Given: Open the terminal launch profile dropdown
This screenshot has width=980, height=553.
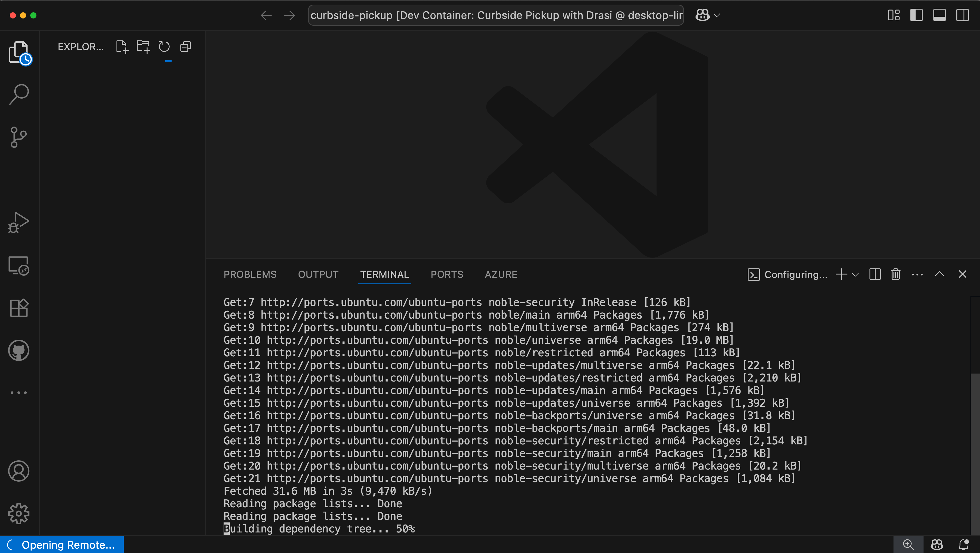Looking at the screenshot, I should click(855, 274).
